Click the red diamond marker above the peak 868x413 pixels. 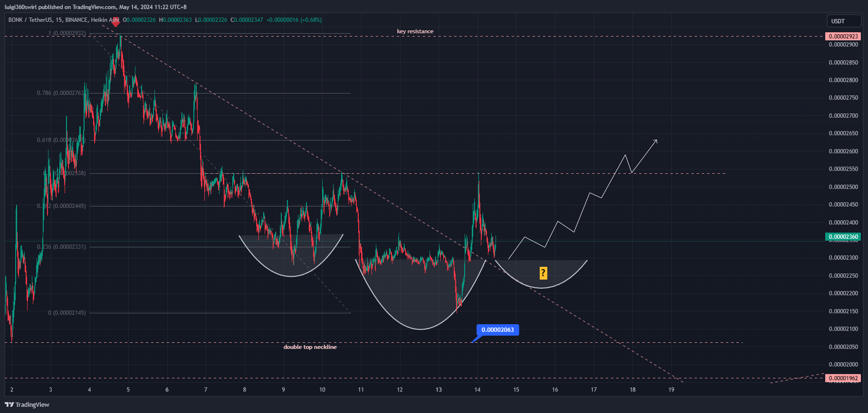115,22
